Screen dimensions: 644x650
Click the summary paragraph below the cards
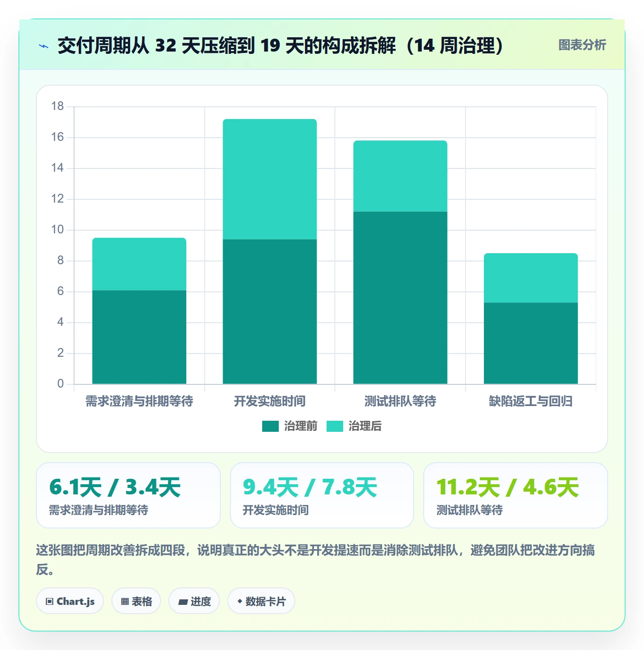pyautogui.click(x=316, y=560)
